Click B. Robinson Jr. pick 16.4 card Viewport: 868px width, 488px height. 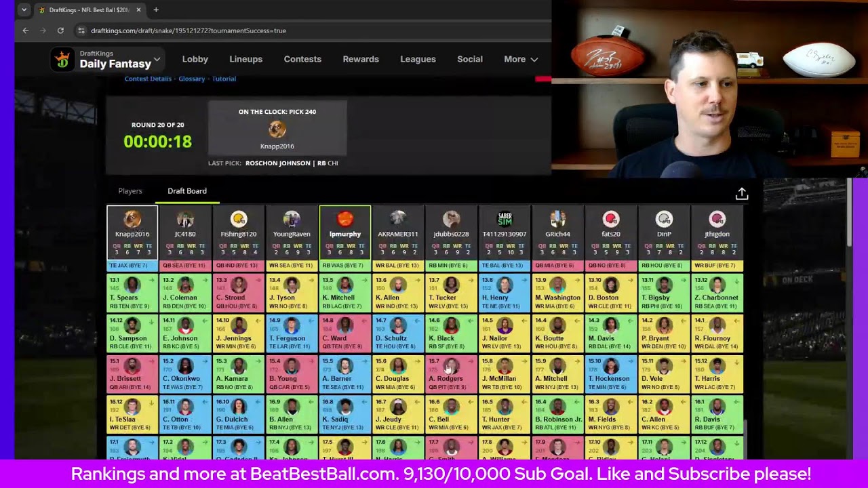click(x=557, y=414)
